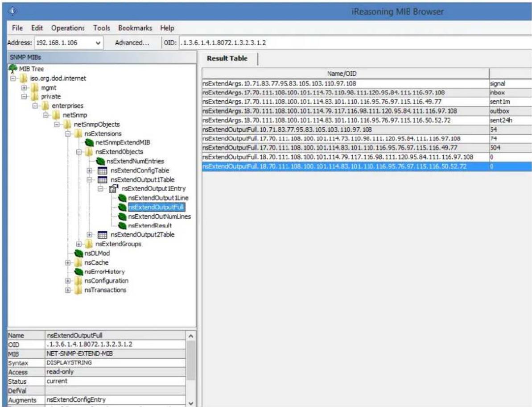Click the nsExtendOutput1Line leaf icon
This screenshot has width=532, height=407.
coord(122,198)
